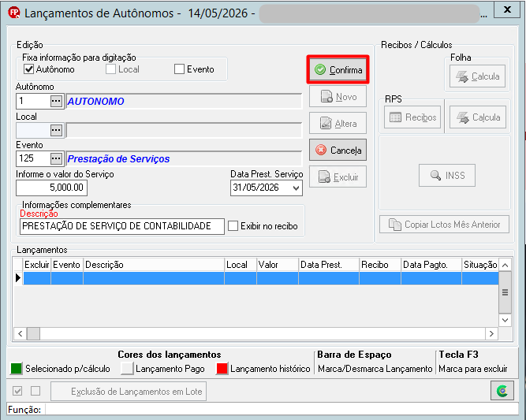526x420 pixels.
Task: Click the Excluir button
Action: click(x=338, y=177)
